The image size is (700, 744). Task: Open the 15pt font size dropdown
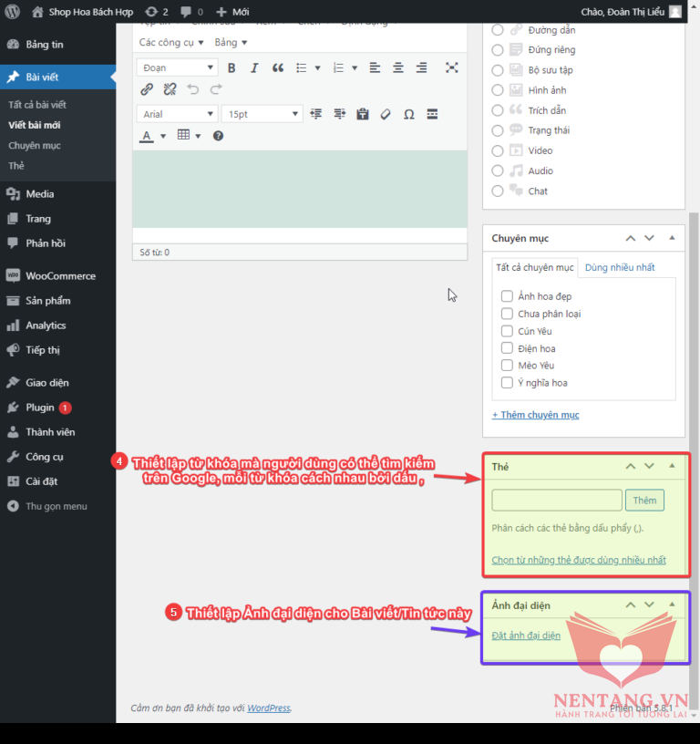[262, 114]
